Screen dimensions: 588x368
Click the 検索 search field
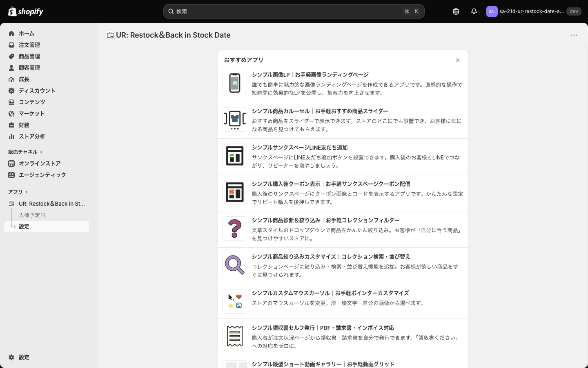coord(294,11)
